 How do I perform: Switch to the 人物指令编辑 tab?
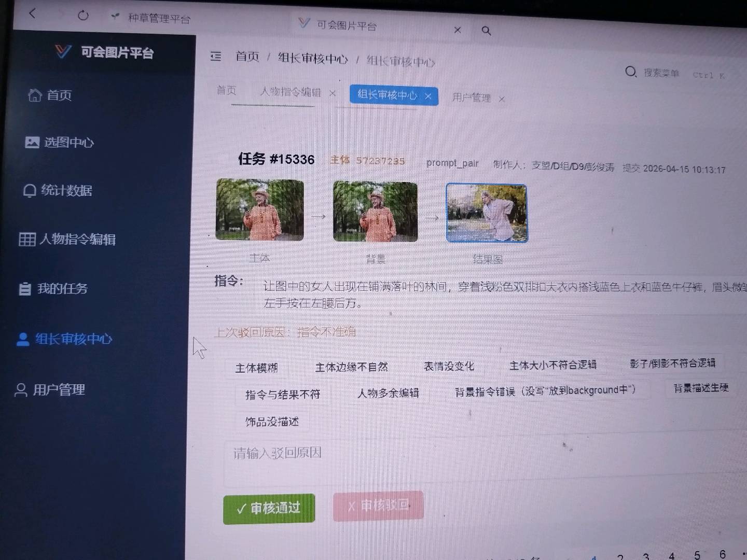tap(290, 92)
